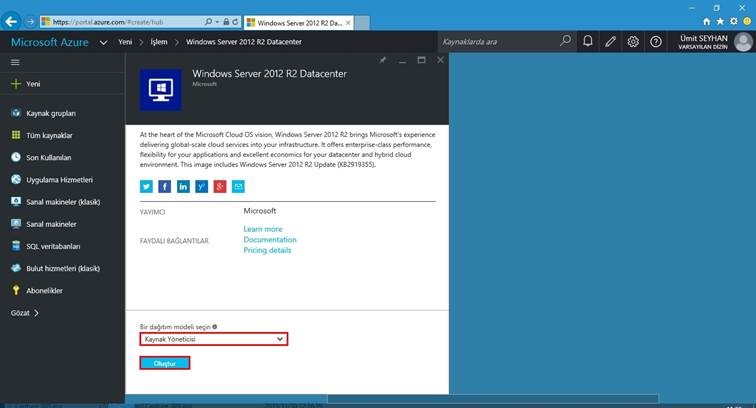Screen dimensions: 756x408
Task: Close the Windows Server browser tab
Action: tap(348, 23)
